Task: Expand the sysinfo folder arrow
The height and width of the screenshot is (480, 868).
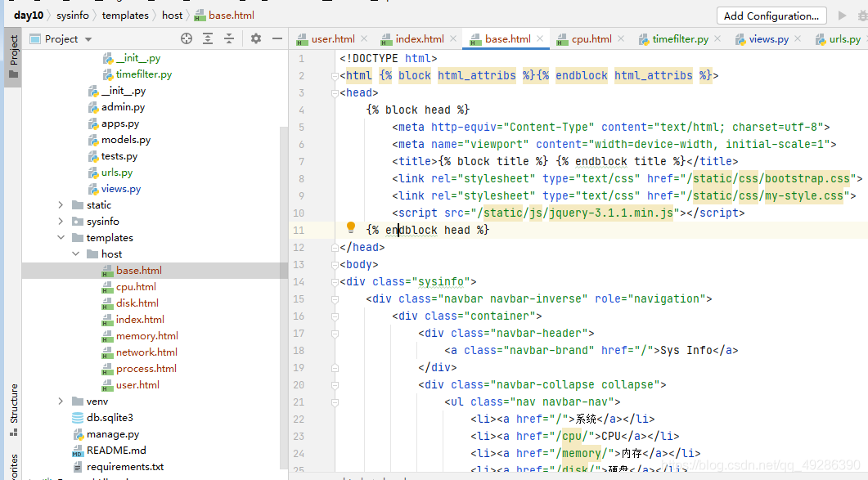Action: [x=61, y=222]
